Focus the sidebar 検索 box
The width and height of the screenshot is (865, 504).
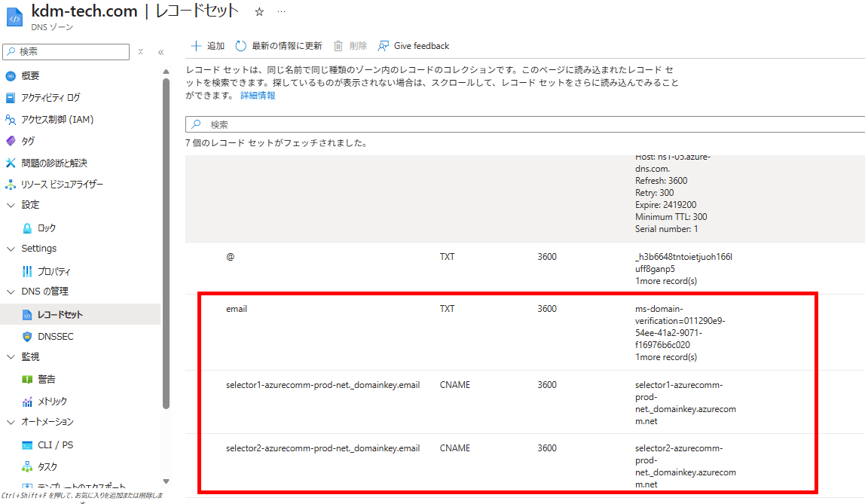(66, 52)
